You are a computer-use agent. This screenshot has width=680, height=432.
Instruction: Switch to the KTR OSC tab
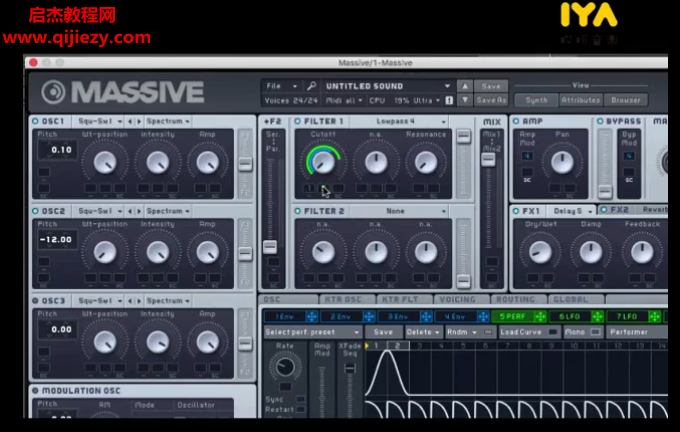(x=347, y=299)
